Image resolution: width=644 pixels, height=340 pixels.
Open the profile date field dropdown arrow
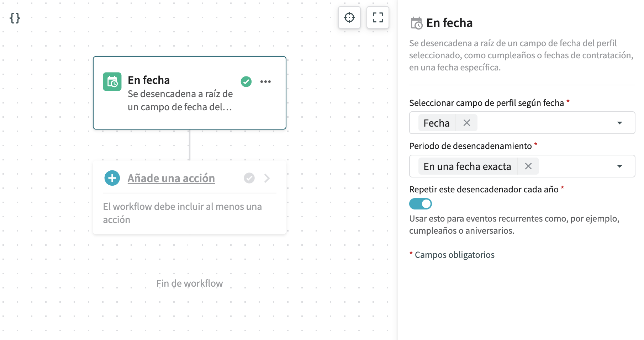(619, 123)
